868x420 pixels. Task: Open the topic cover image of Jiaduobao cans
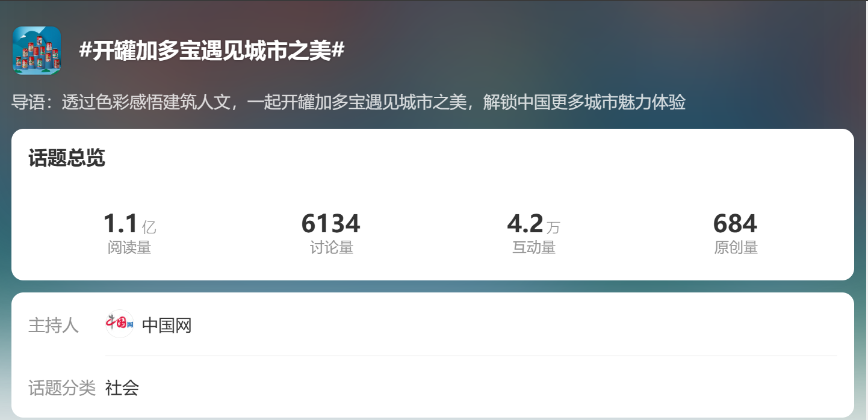pyautogui.click(x=37, y=51)
